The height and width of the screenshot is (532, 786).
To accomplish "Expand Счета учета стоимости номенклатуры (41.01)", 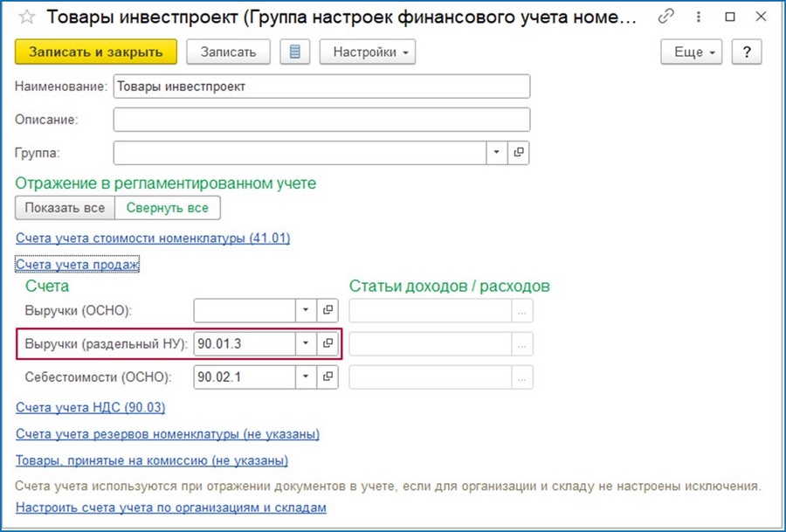I will pos(153,238).
